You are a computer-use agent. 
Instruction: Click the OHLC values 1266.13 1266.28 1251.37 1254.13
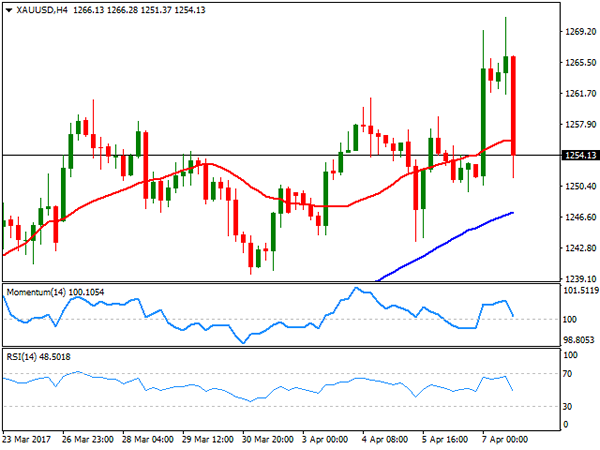click(x=139, y=10)
